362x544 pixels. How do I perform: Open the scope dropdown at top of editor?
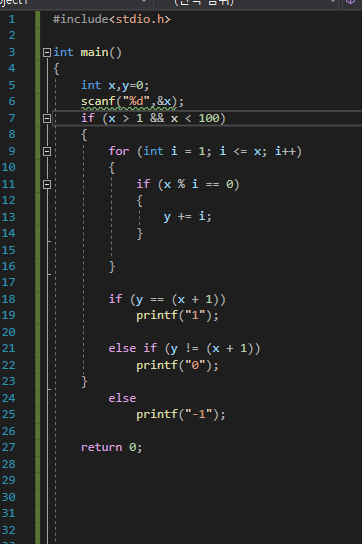coord(246,3)
